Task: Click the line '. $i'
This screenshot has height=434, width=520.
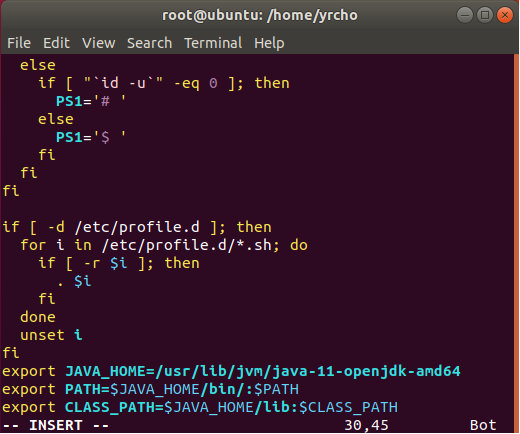Action: 74,281
